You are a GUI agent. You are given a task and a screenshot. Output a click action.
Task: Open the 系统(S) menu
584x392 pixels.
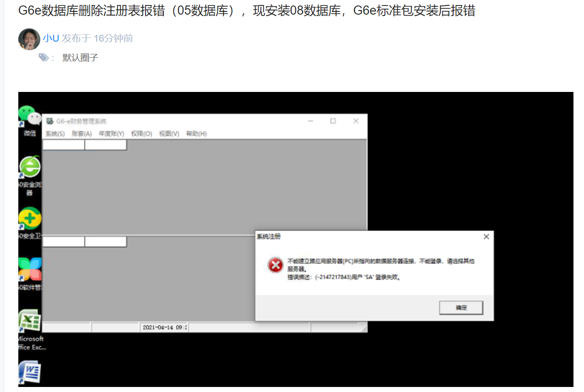(x=55, y=134)
